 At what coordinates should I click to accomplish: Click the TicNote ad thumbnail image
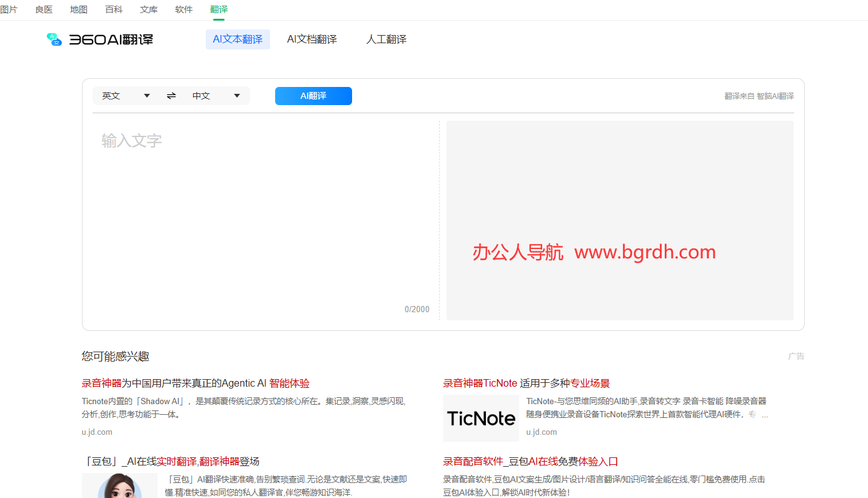(x=481, y=418)
